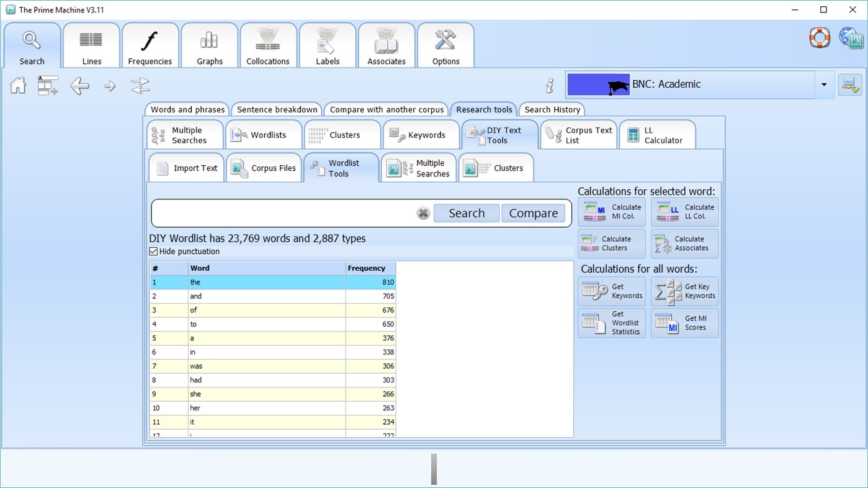Viewport: 868px width, 488px height.
Task: Open the Keywords tab
Action: pos(421,135)
